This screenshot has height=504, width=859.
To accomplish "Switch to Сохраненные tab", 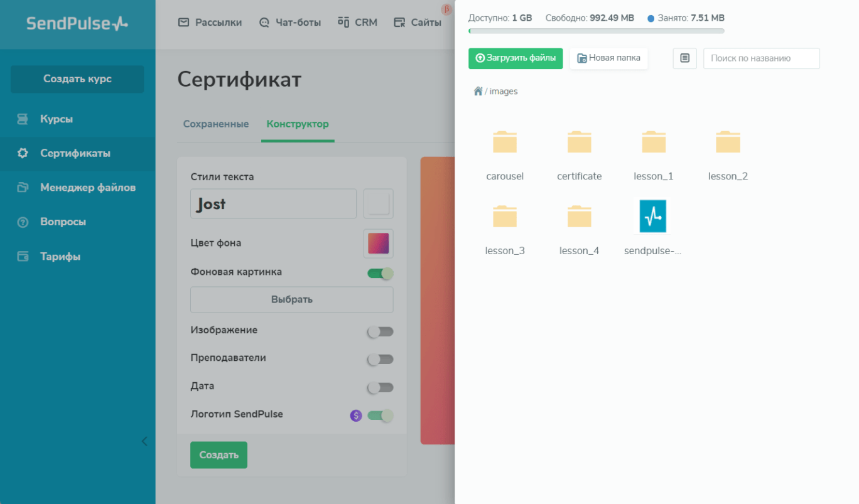I will click(x=216, y=124).
